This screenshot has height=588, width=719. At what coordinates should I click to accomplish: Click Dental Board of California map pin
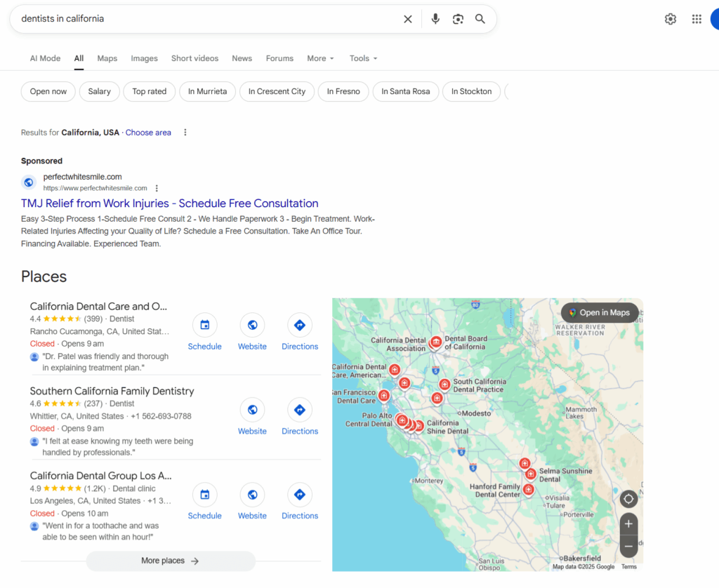436,342
